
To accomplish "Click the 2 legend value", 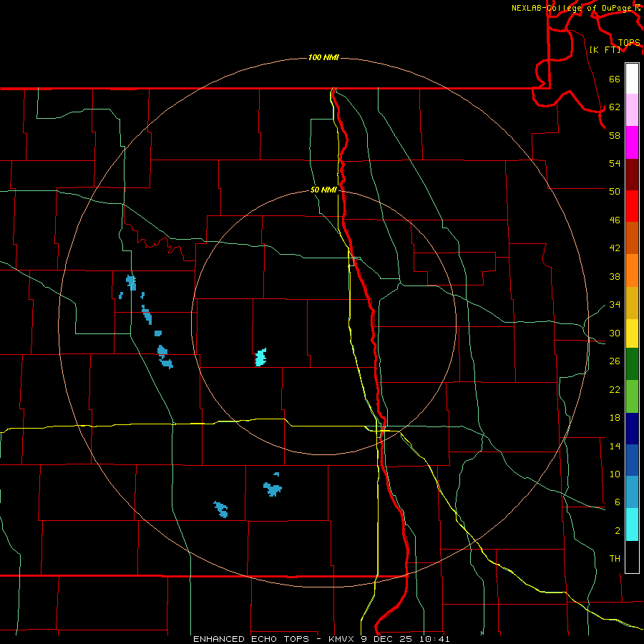I will pos(618,531).
